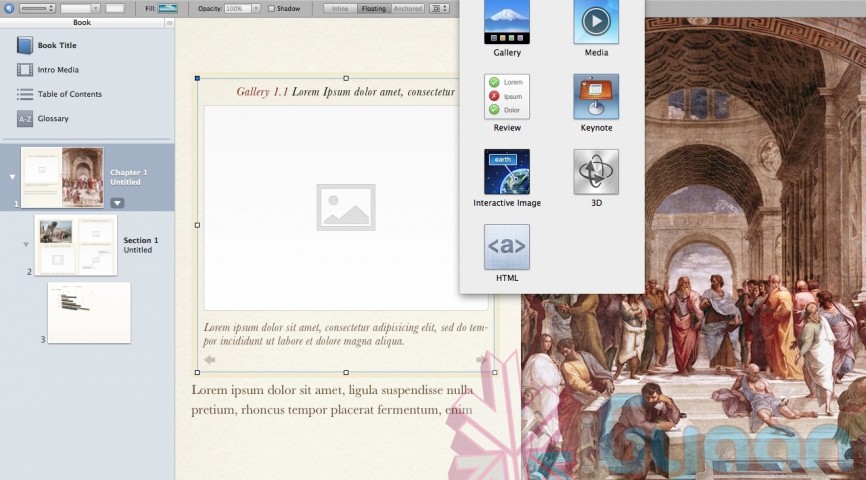
Task: Switch object placement to Anchored
Action: tap(407, 8)
